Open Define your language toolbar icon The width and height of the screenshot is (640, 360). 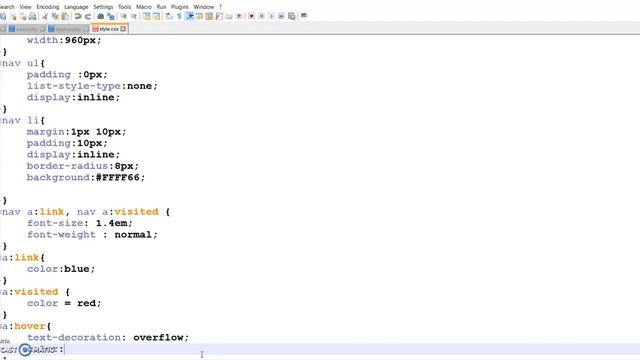199,16
